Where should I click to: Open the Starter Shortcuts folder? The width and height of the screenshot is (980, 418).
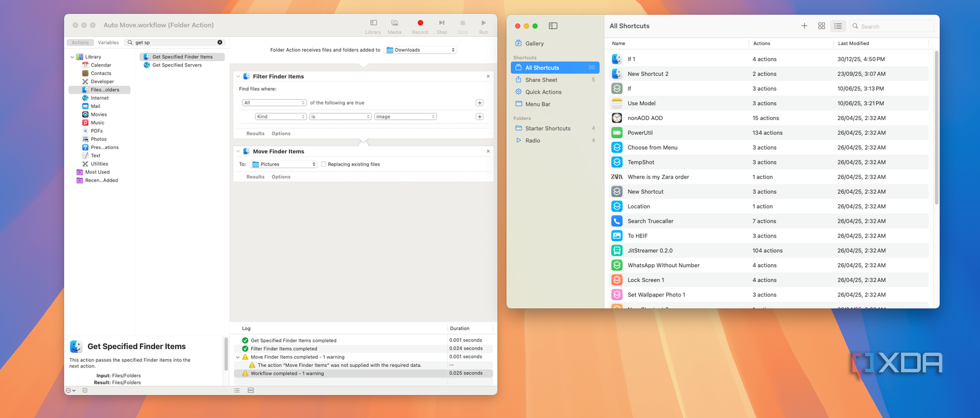(555, 128)
